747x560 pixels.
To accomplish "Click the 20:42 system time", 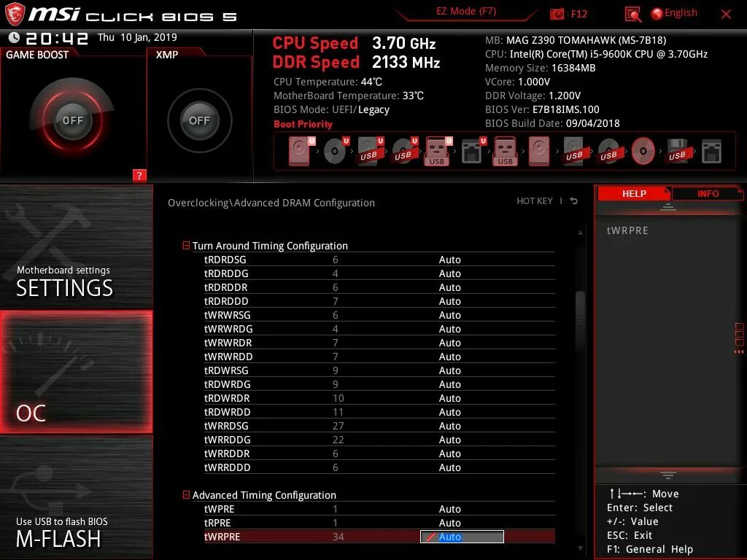I will click(x=57, y=38).
